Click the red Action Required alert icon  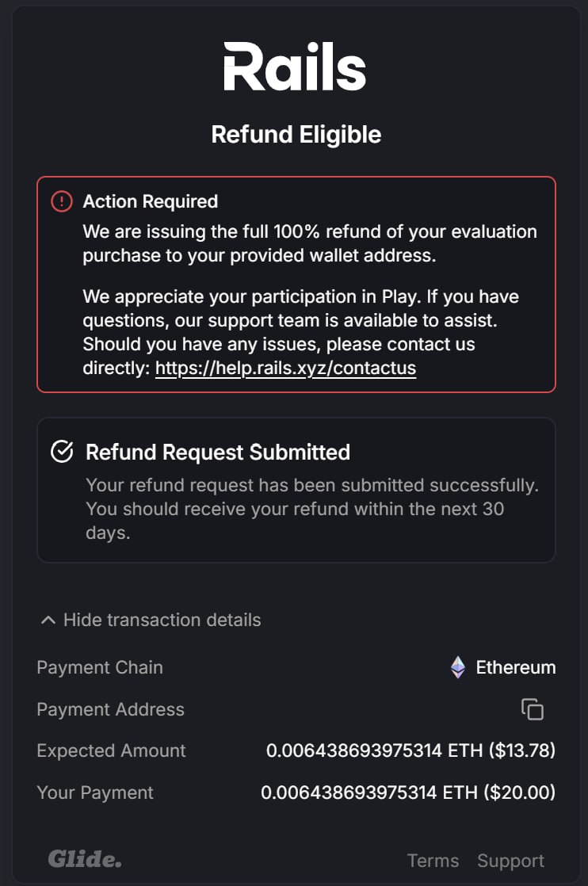62,201
